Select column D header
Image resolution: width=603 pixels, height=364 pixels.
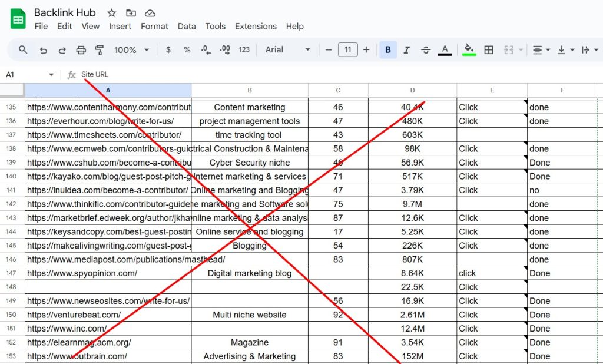coord(412,91)
